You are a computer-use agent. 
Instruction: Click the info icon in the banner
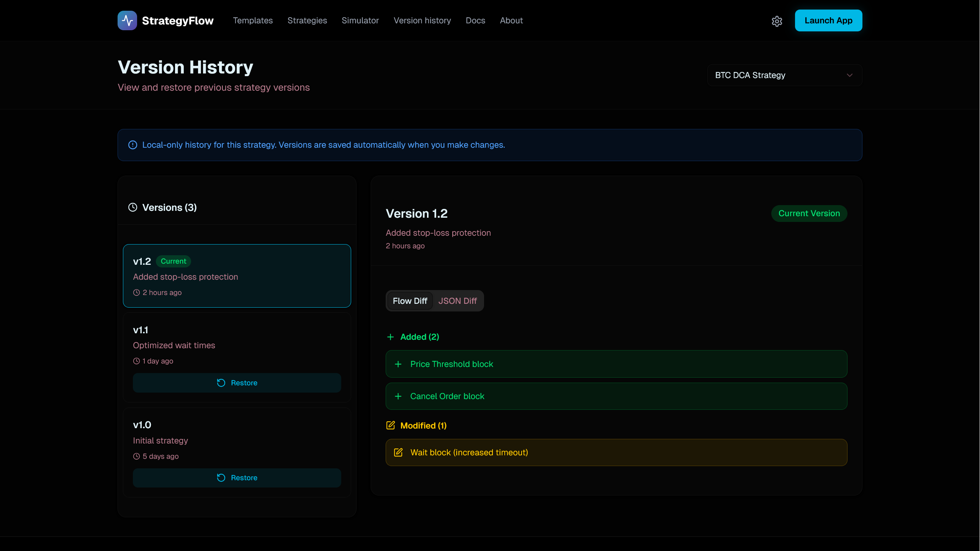click(133, 145)
